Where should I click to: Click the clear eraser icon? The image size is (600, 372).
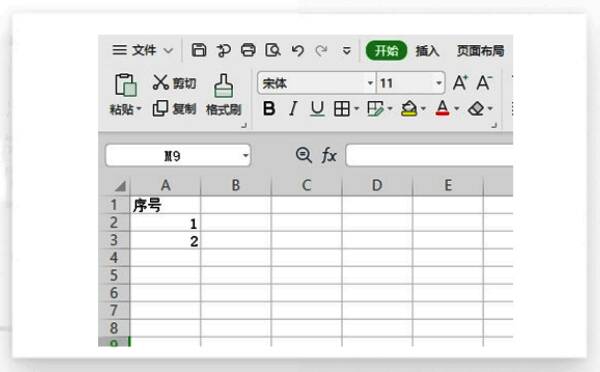click(476, 109)
